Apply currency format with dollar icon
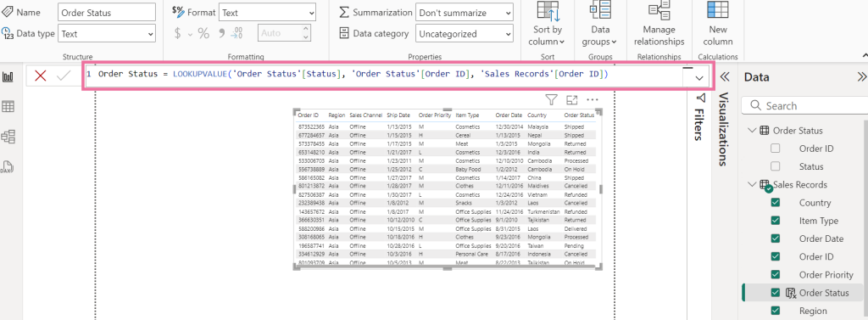The image size is (868, 320). click(178, 34)
